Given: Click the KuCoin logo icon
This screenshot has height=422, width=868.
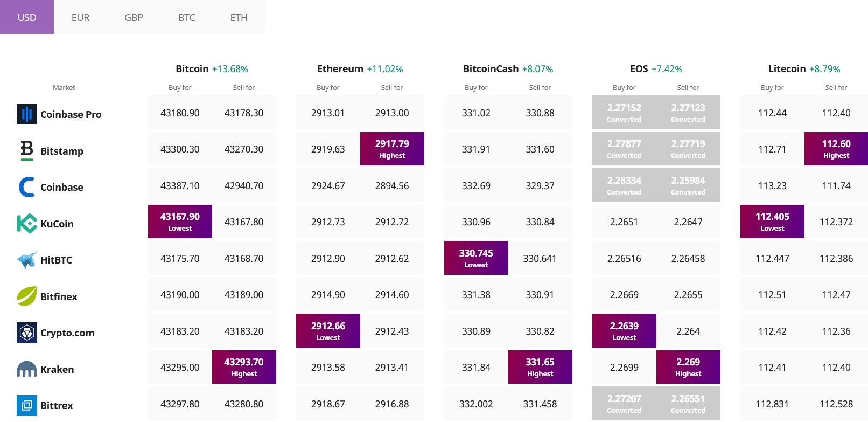Looking at the screenshot, I should [27, 223].
